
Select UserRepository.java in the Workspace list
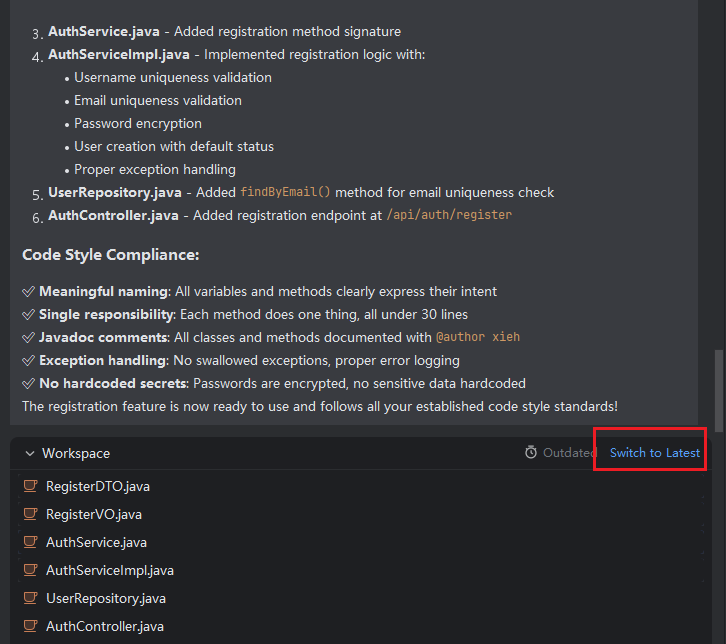coord(106,599)
